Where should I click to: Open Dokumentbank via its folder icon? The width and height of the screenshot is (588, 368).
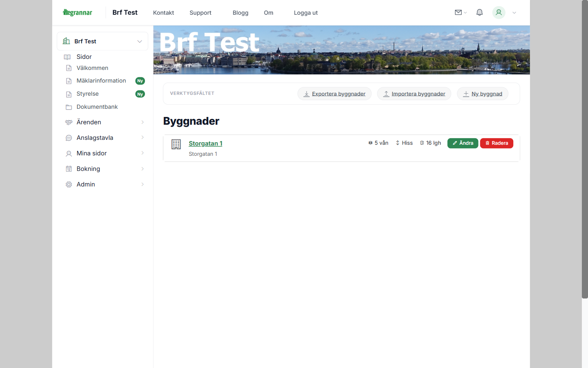68,107
